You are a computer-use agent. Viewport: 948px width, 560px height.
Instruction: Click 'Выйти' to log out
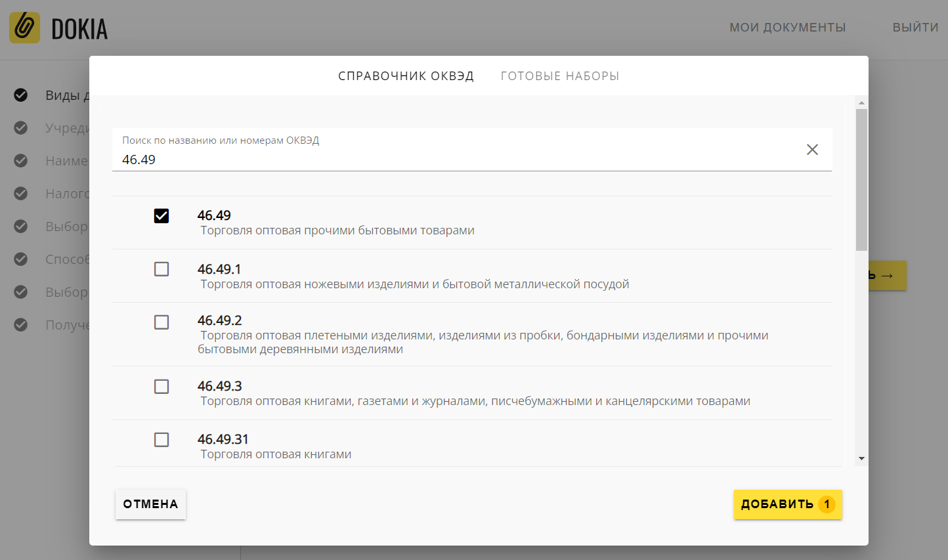click(915, 28)
